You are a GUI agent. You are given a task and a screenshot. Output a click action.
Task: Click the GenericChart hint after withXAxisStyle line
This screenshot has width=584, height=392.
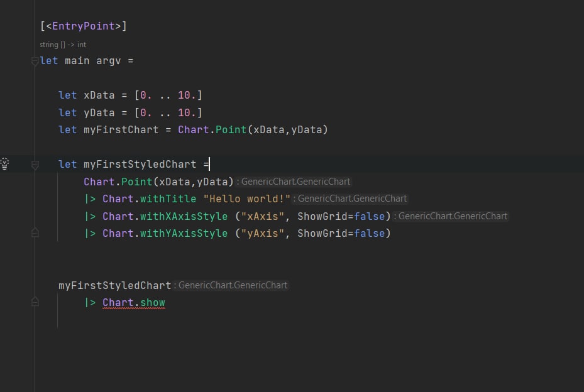click(451, 216)
